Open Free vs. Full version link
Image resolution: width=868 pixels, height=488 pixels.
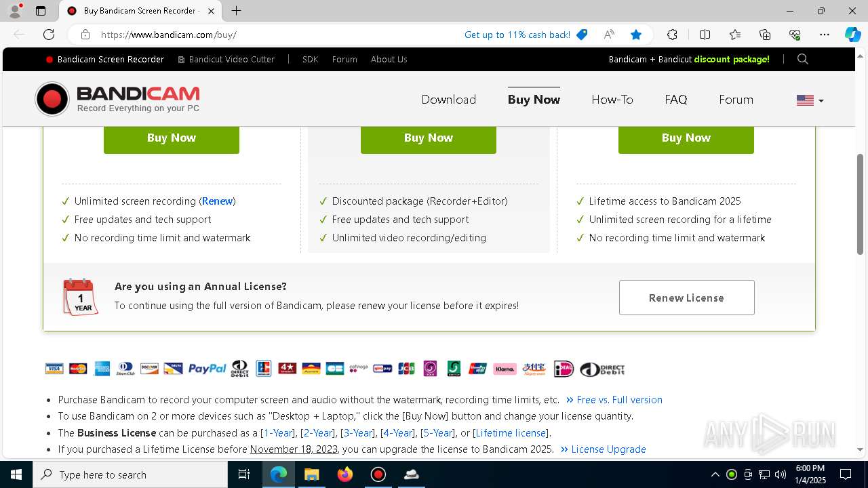pyautogui.click(x=614, y=400)
